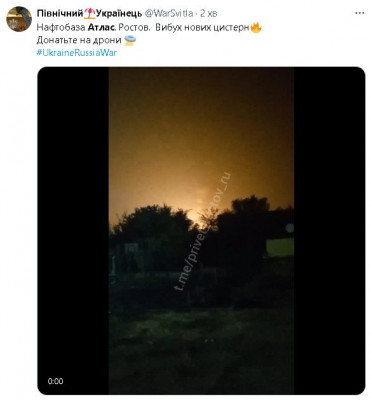The image size is (371, 400).
Task: Open the tweet's three-dot more menu
Action: click(x=359, y=13)
